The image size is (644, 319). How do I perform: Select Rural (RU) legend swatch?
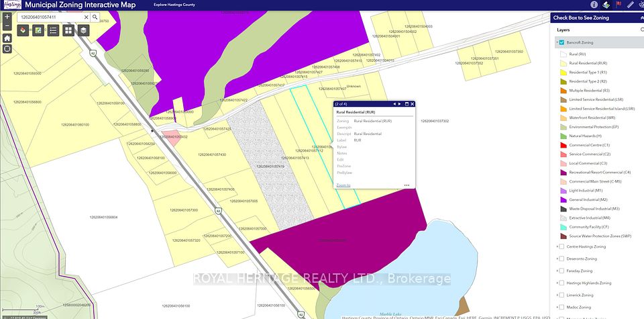563,54
